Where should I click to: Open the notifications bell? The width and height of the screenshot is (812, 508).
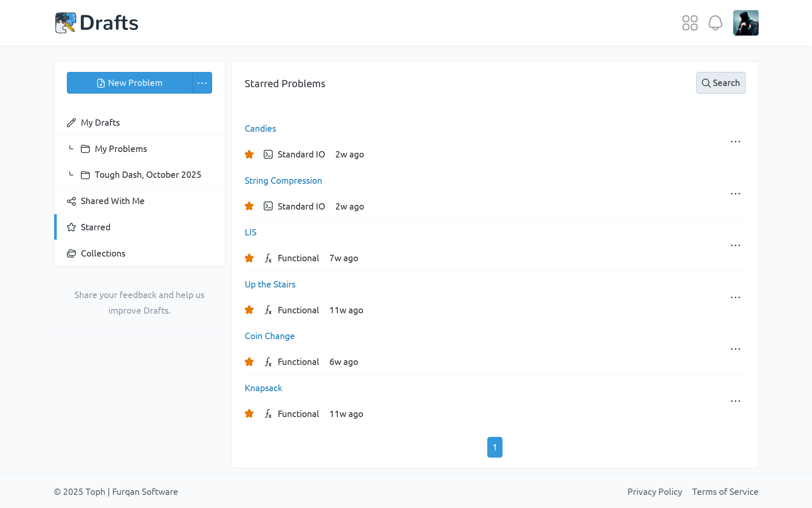tap(715, 23)
